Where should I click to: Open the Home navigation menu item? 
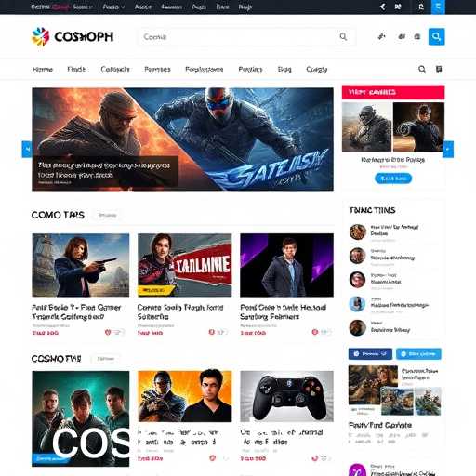coord(43,69)
